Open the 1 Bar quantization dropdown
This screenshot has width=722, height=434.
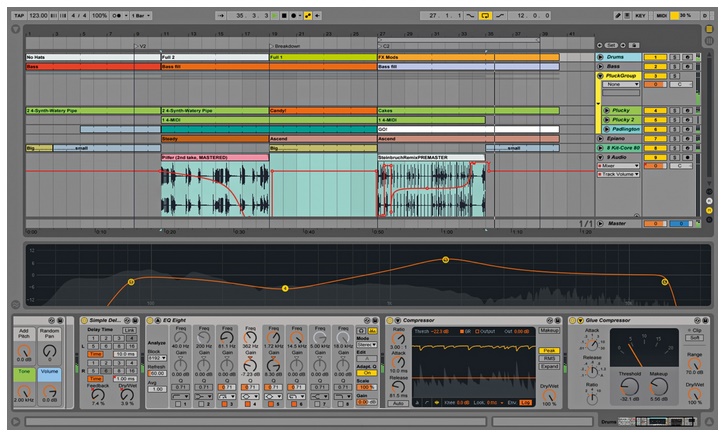point(143,17)
